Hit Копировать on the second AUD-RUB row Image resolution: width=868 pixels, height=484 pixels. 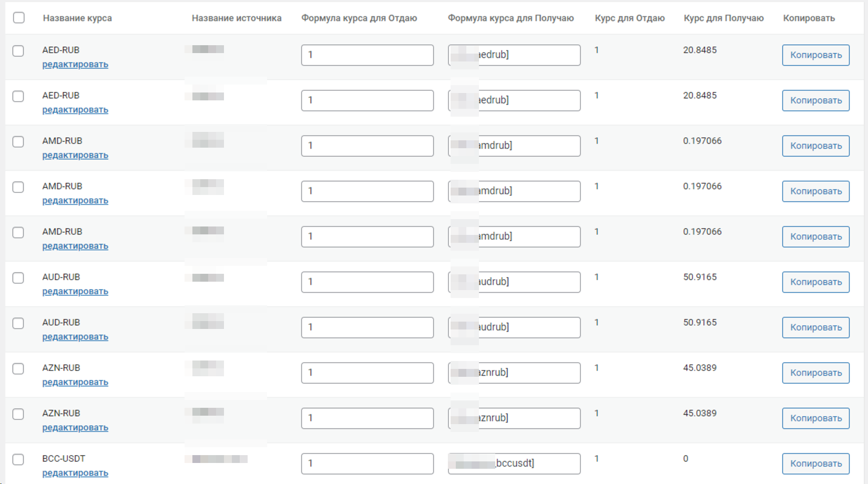click(815, 327)
